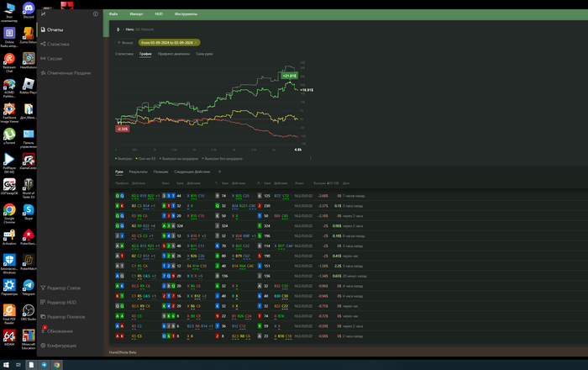588x370 pixels.
Task: Open Редактор Попапов in the sidebar
Action: (x=66, y=316)
